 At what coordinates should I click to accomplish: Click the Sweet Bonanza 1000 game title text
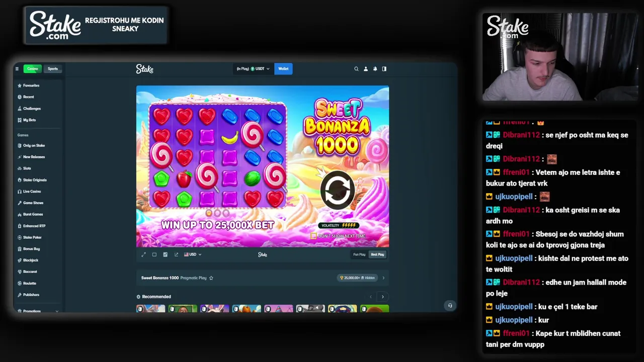[160, 278]
